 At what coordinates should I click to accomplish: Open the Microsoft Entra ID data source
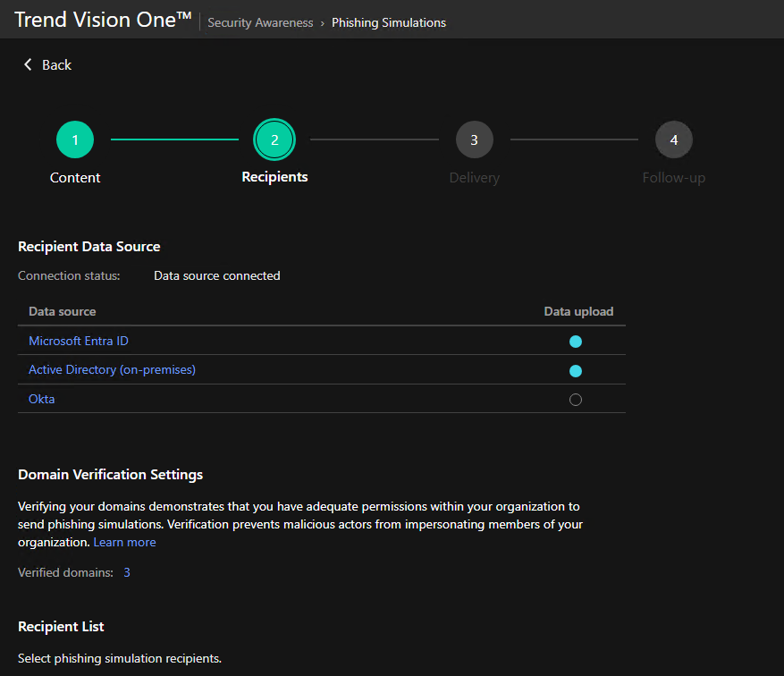pos(79,341)
